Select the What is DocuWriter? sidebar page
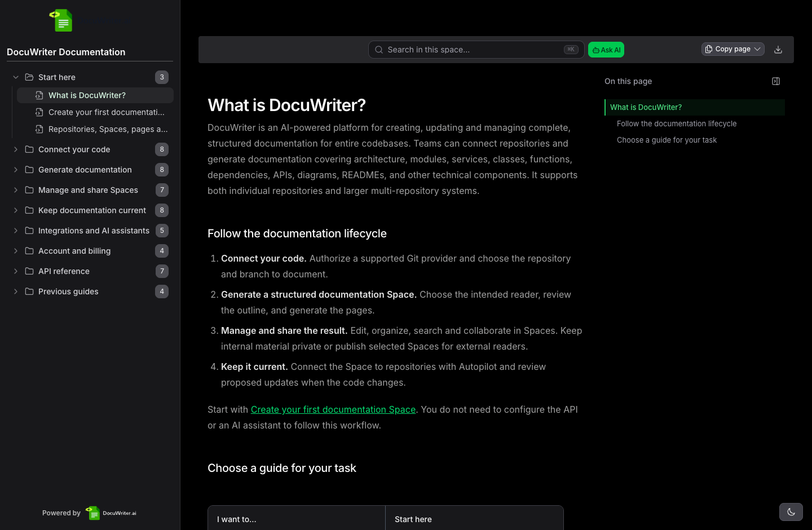 (95, 95)
